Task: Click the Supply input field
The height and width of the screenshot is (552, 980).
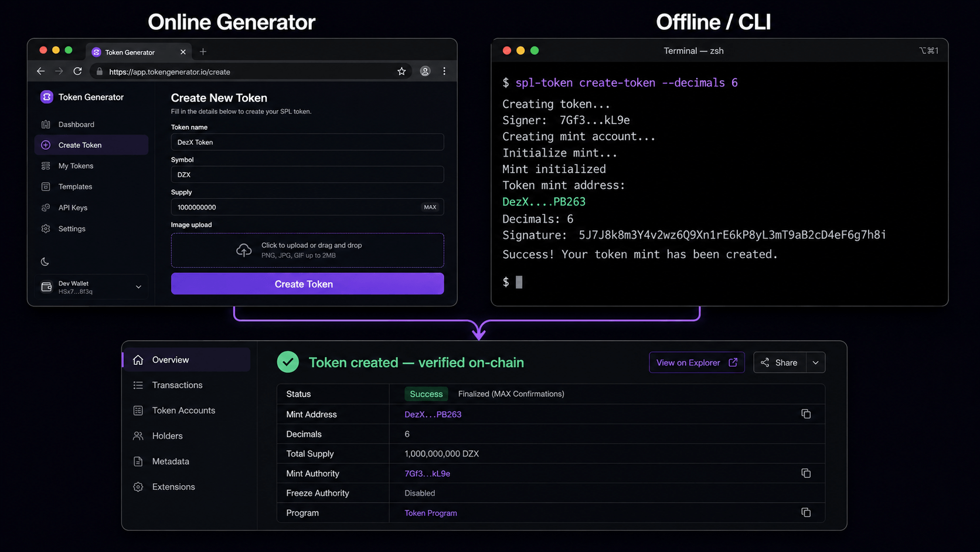Action: pyautogui.click(x=307, y=207)
